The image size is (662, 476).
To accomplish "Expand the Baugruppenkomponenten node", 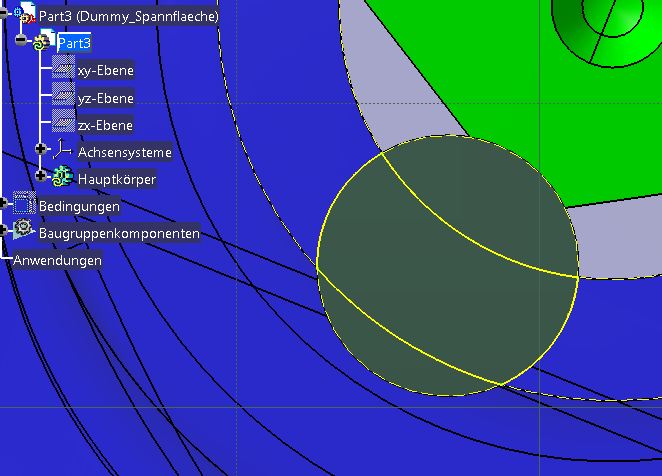I will [3, 230].
